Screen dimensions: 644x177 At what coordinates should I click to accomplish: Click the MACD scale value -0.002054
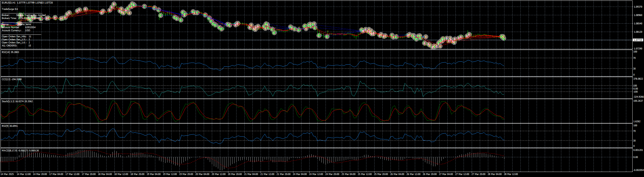pyautogui.click(x=638, y=170)
